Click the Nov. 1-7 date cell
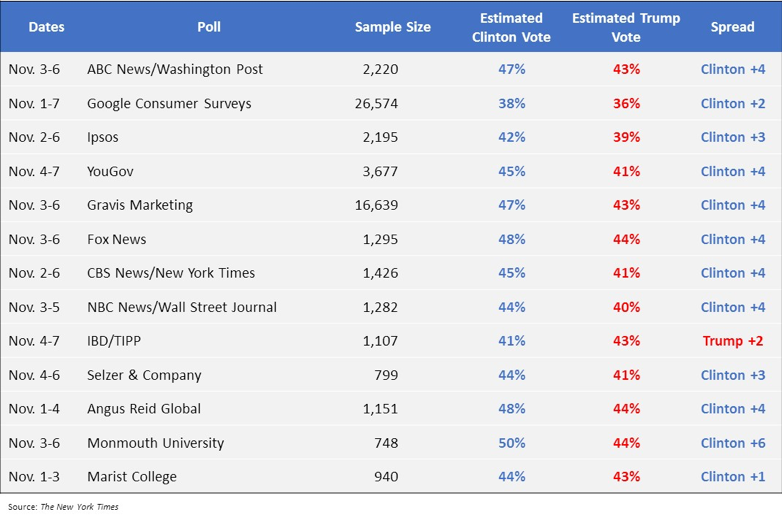Image resolution: width=782 pixels, height=526 pixels. (x=34, y=103)
